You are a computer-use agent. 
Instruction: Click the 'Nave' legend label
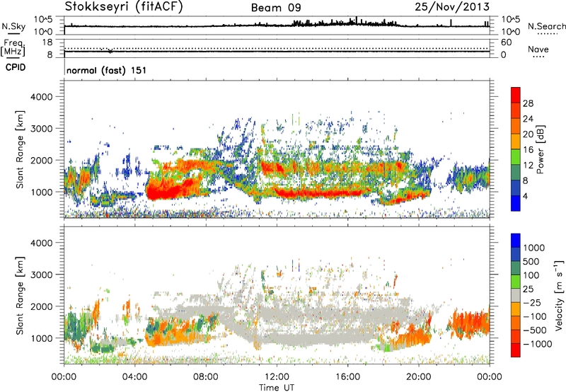coord(538,50)
